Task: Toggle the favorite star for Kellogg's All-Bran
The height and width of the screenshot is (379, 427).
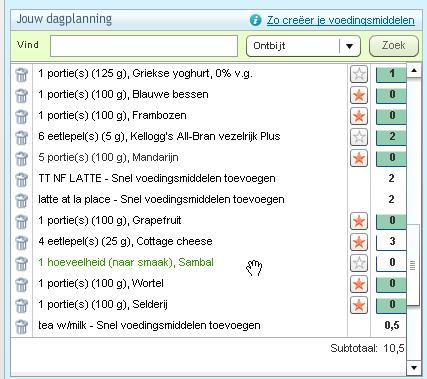Action: 359,137
